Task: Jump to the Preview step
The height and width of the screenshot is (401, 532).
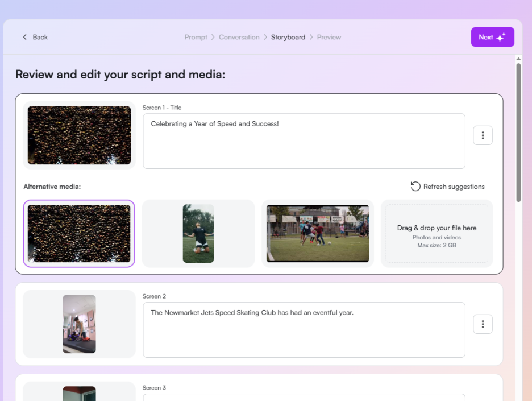Action: point(329,37)
